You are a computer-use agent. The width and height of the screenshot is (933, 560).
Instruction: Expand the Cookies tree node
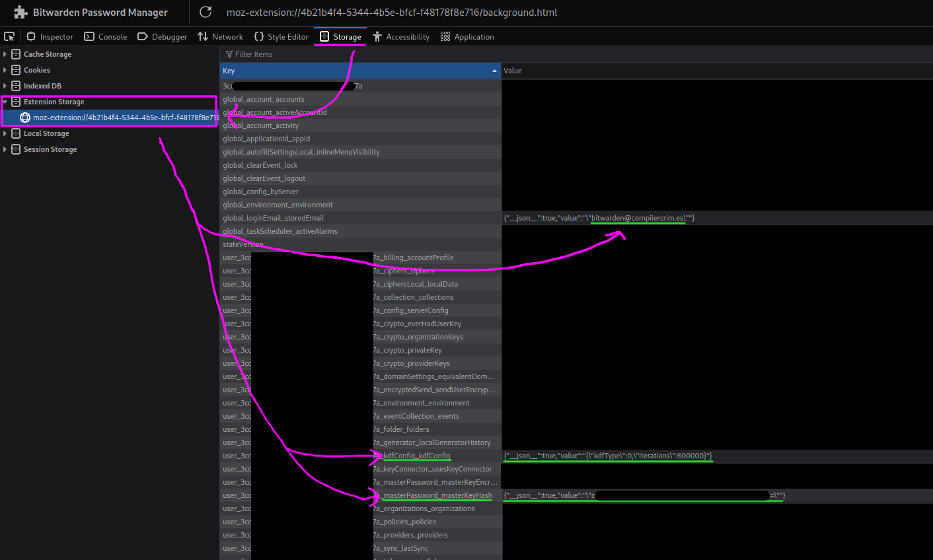[5, 70]
